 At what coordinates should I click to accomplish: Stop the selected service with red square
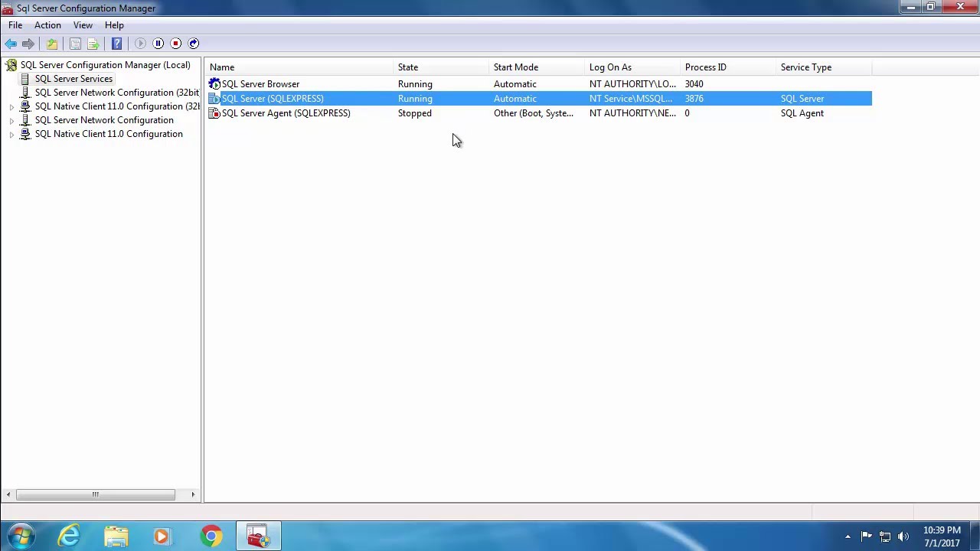175,44
